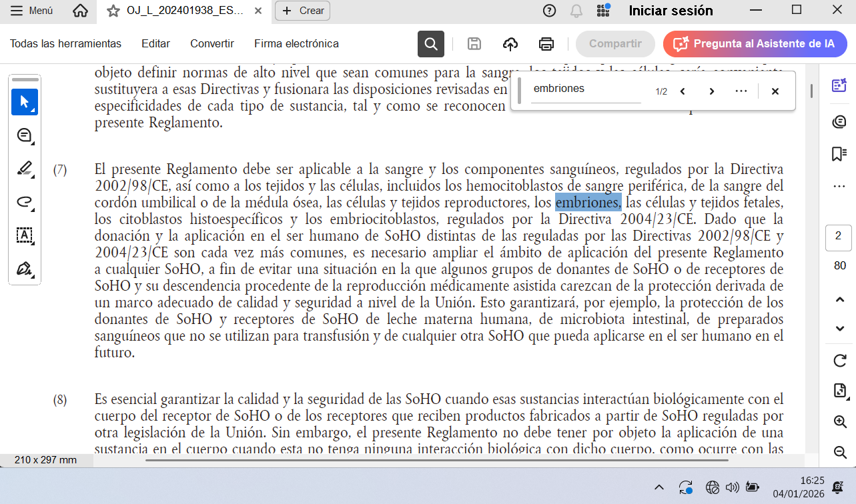Click the search field containing embriones

(x=586, y=89)
